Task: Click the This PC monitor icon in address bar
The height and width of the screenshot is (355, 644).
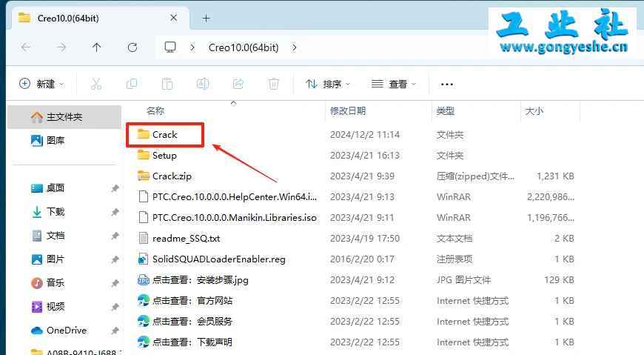Action: (170, 47)
